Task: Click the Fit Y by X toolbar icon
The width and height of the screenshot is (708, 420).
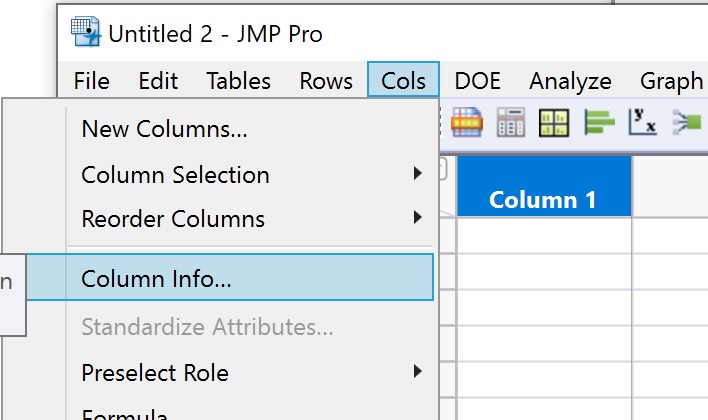Action: (642, 122)
